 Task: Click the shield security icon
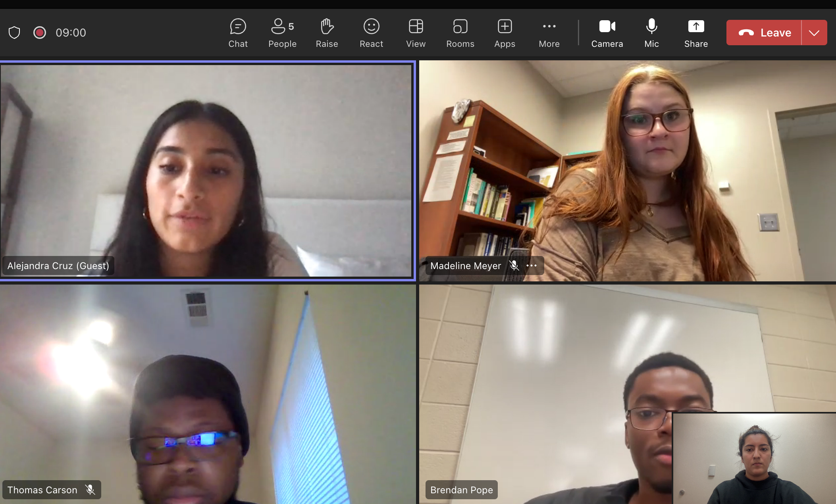pyautogui.click(x=14, y=33)
